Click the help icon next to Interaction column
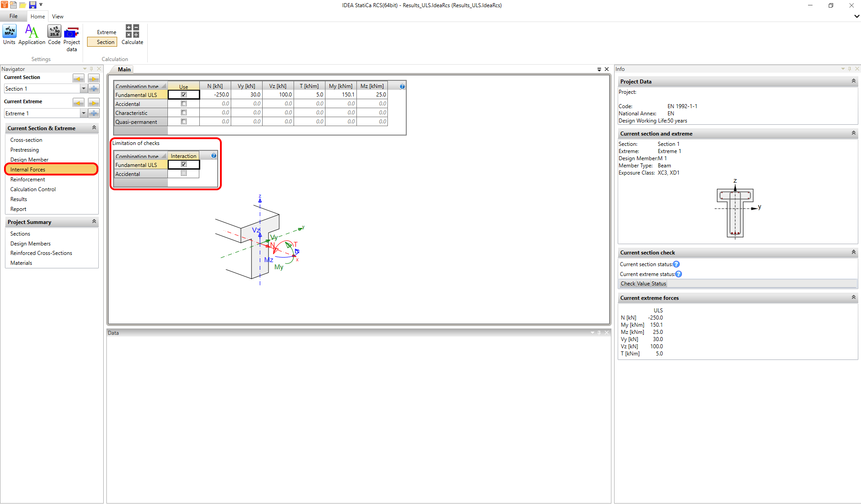This screenshot has height=504, width=861. tap(214, 155)
